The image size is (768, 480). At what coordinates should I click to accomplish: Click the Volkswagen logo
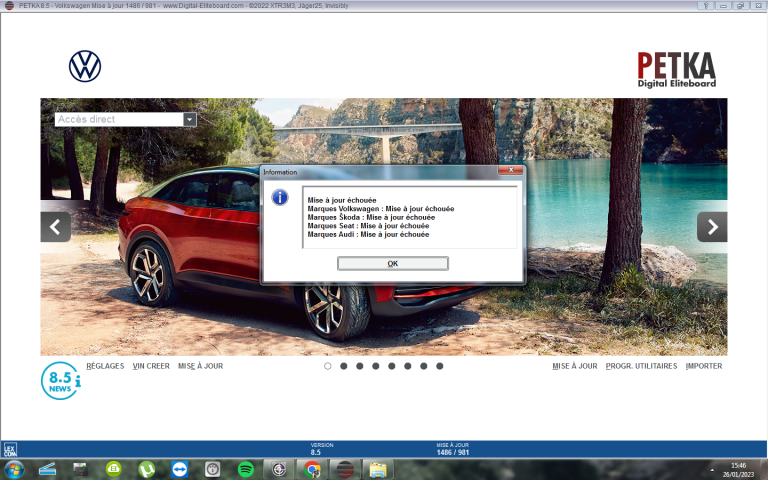pos(85,66)
